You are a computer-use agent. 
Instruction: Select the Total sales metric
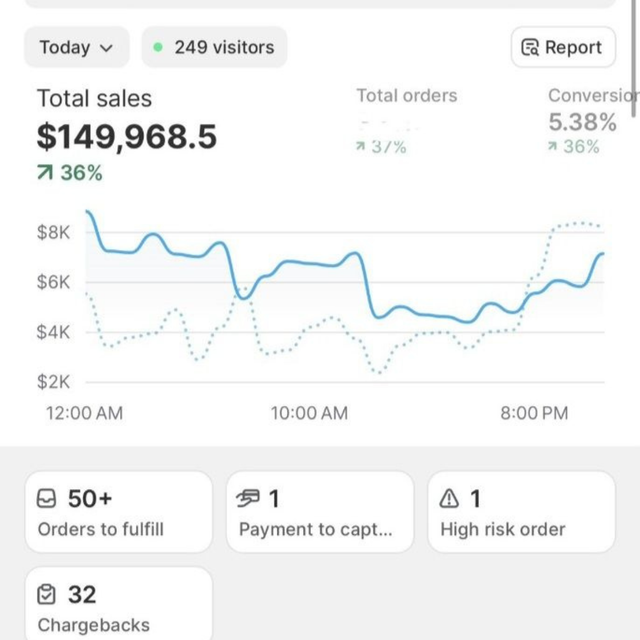coord(94,98)
